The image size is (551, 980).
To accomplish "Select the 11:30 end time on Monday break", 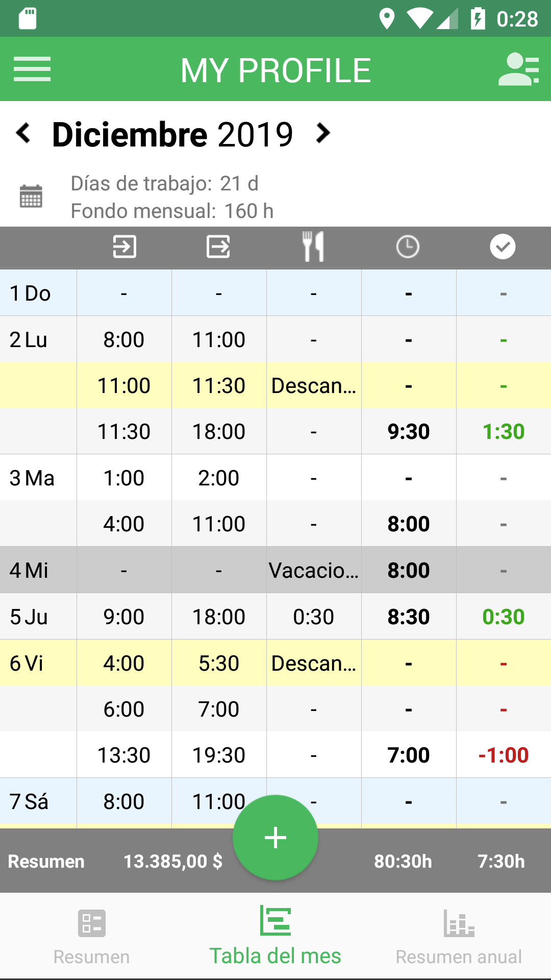I will [x=219, y=385].
